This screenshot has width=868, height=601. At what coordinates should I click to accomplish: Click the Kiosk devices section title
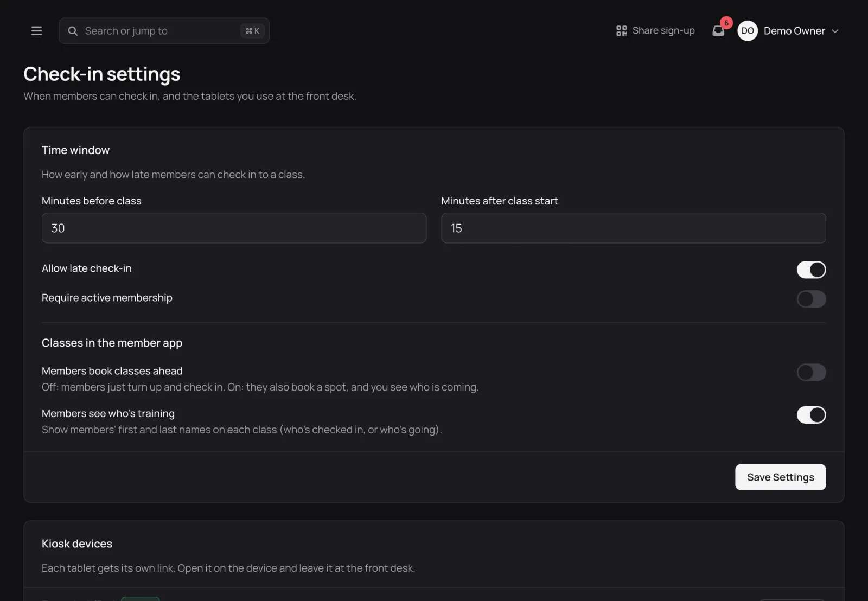[x=77, y=544]
